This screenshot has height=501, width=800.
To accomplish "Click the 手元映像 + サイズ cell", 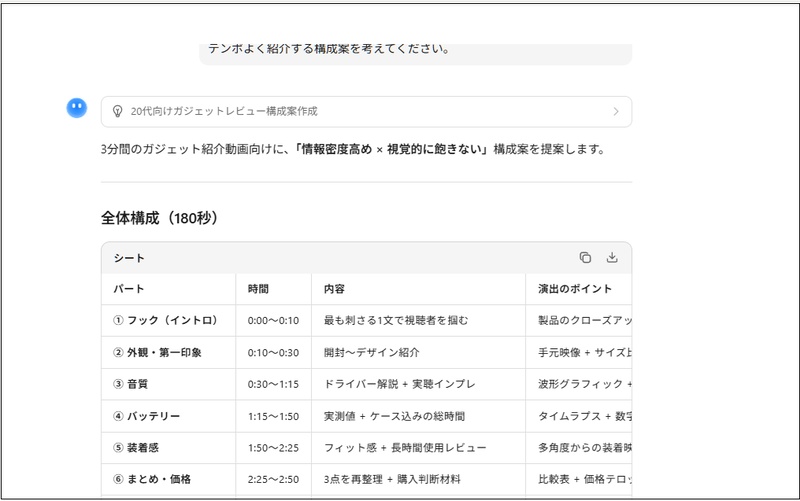I will pyautogui.click(x=579, y=353).
